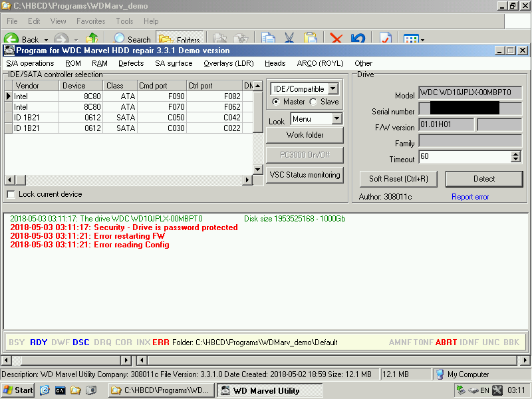
Task: Click the greyed Copy To icon
Action: pos(241,39)
